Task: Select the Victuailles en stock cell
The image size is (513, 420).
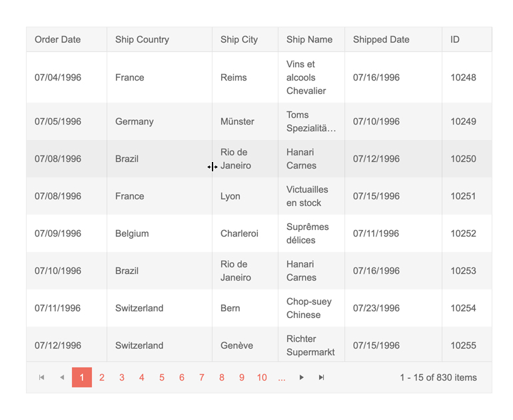Action: point(307,196)
